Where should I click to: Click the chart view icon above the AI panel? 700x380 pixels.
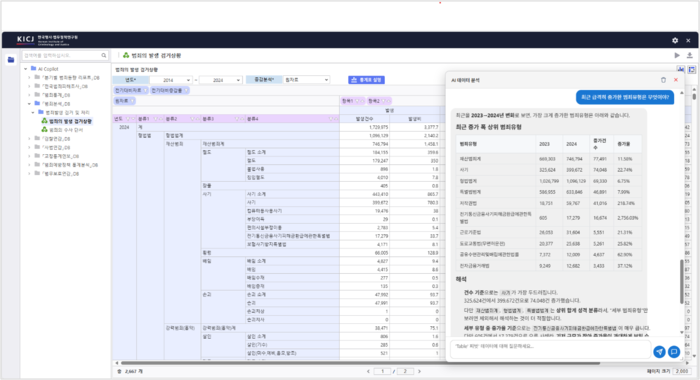[x=681, y=70]
